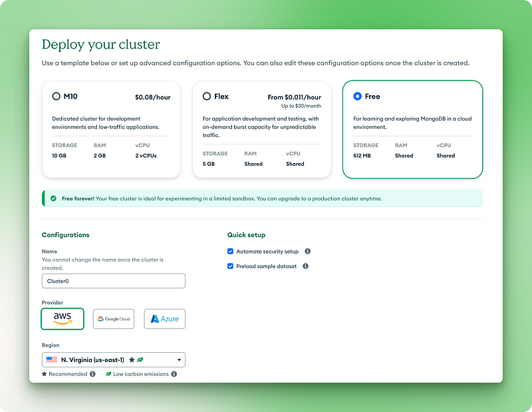Click the 2 GB RAM value
The image size is (532, 412).
[100, 156]
